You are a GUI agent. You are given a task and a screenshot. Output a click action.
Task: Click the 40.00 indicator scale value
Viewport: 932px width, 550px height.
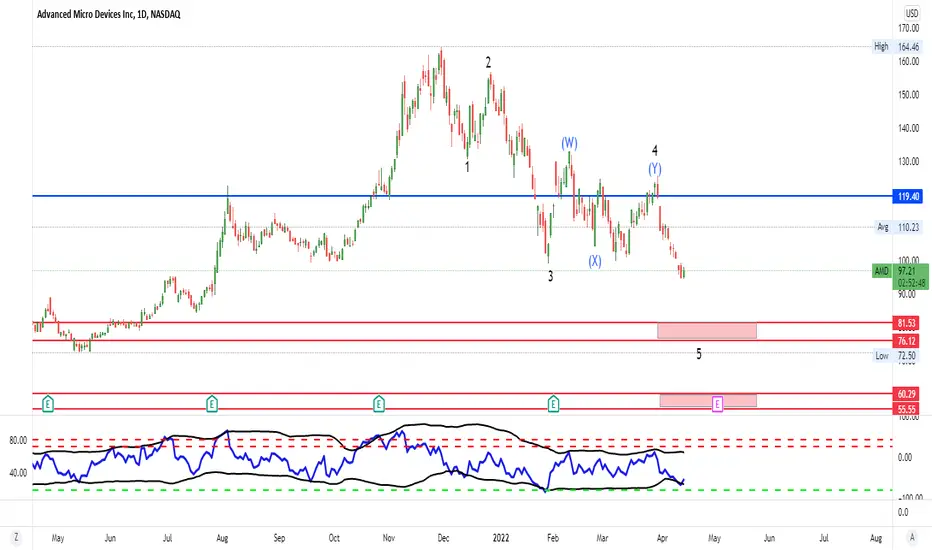click(x=18, y=473)
